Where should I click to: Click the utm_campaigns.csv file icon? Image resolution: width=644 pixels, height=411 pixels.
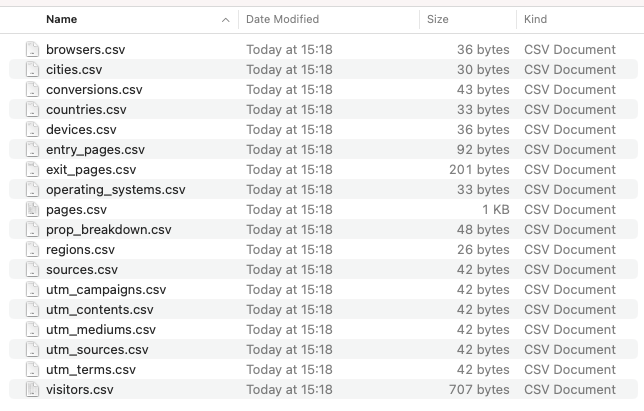(x=32, y=290)
